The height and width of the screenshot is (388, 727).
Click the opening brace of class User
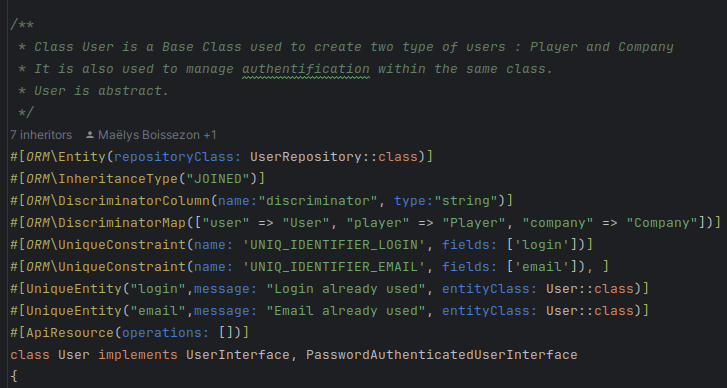tap(14, 376)
